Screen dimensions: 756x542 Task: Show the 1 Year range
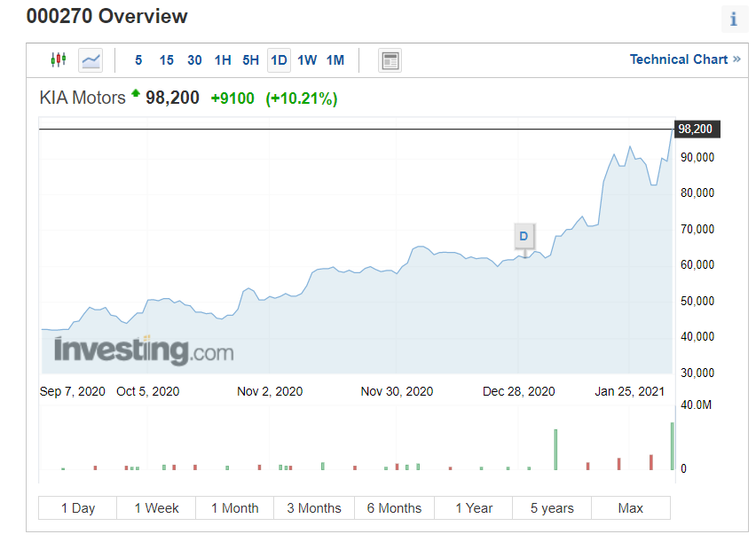coord(474,507)
